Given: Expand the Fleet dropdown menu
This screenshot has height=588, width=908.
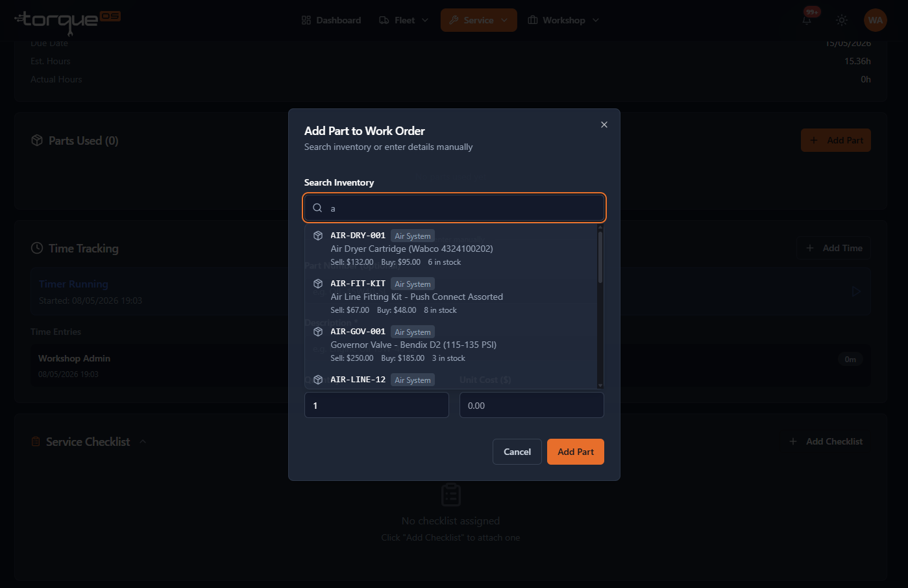Looking at the screenshot, I should (x=404, y=20).
